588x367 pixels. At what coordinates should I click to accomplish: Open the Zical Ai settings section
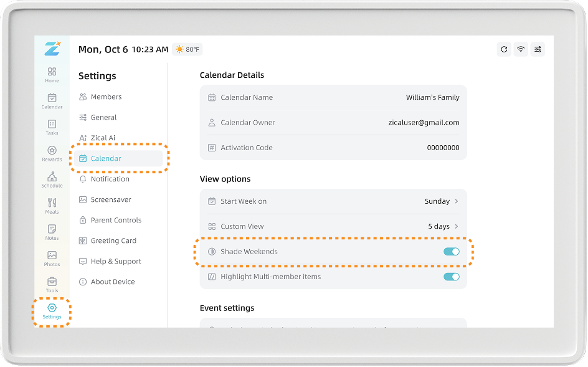[x=118, y=138]
